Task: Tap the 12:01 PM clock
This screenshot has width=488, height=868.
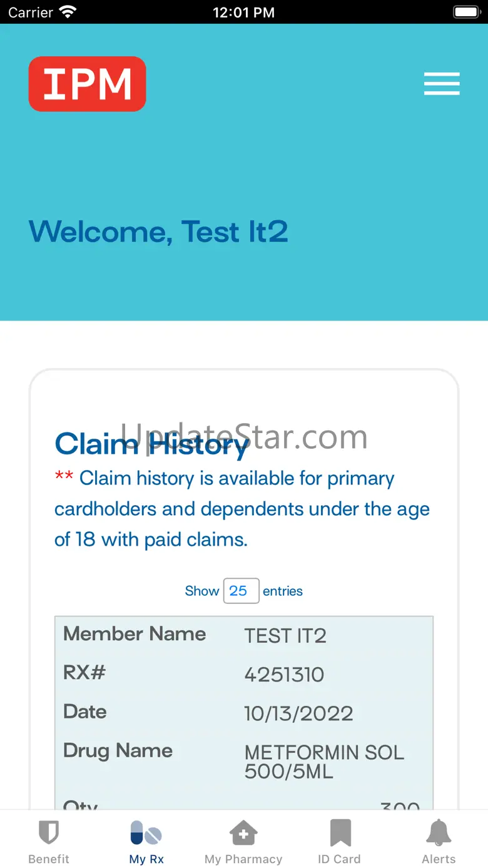Action: 243,12
